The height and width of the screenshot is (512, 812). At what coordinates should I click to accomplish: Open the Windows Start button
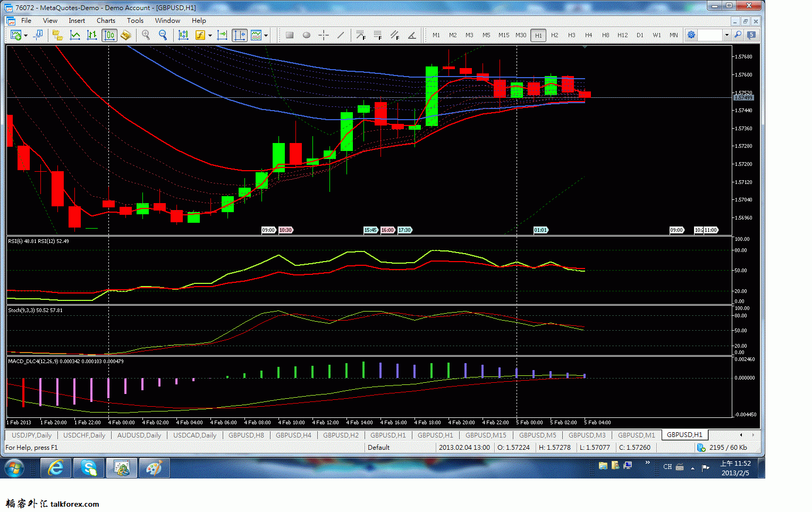14,468
